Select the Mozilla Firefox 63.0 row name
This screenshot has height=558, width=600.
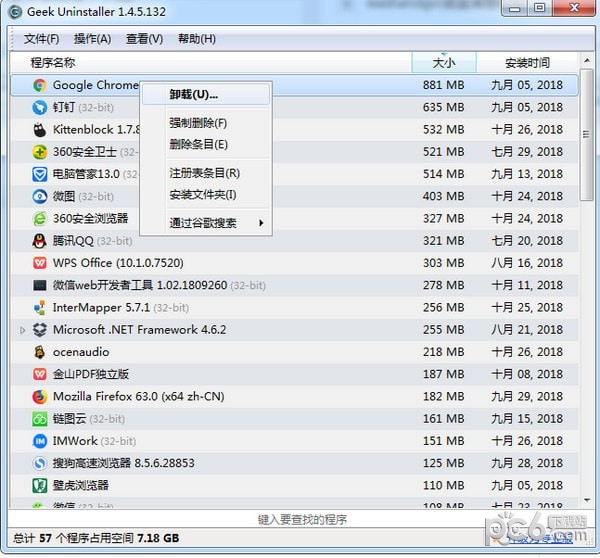click(139, 396)
